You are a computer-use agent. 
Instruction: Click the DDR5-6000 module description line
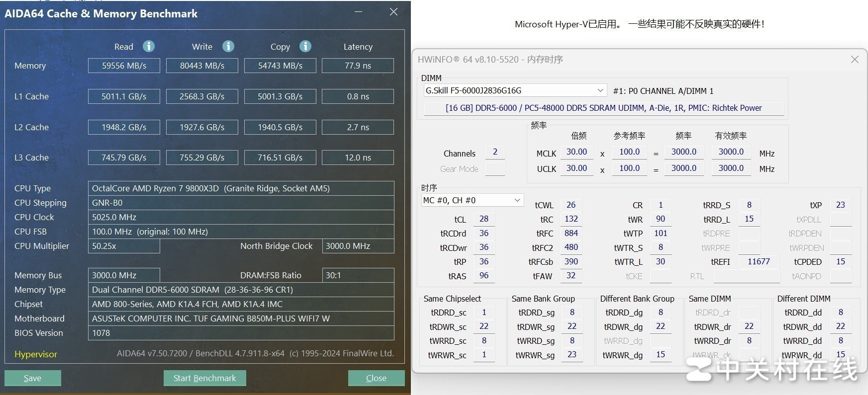(x=603, y=108)
